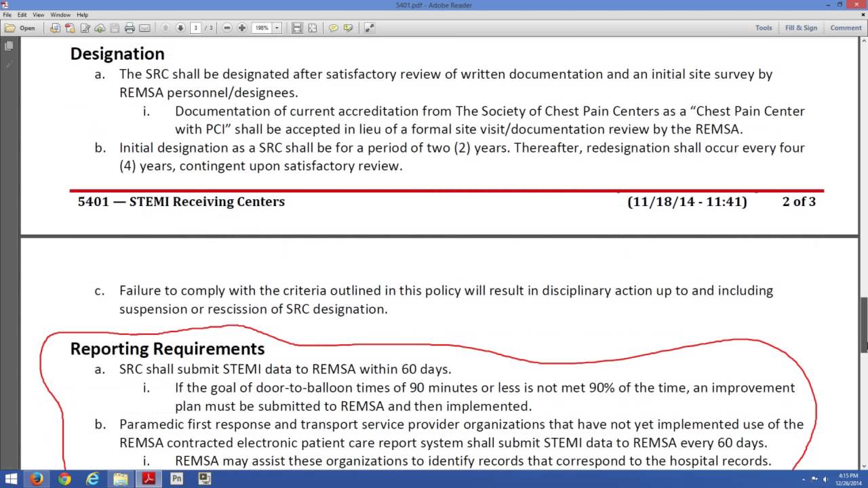Click the Convert to PDF online icon
Image resolution: width=868 pixels, height=488 pixels.
pyautogui.click(x=55, y=28)
